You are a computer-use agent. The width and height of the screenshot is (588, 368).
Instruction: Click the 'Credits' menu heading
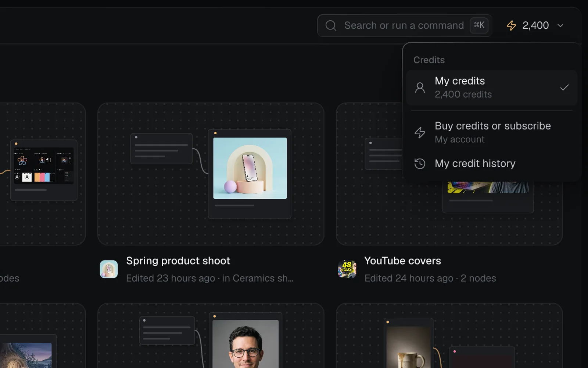pyautogui.click(x=429, y=60)
